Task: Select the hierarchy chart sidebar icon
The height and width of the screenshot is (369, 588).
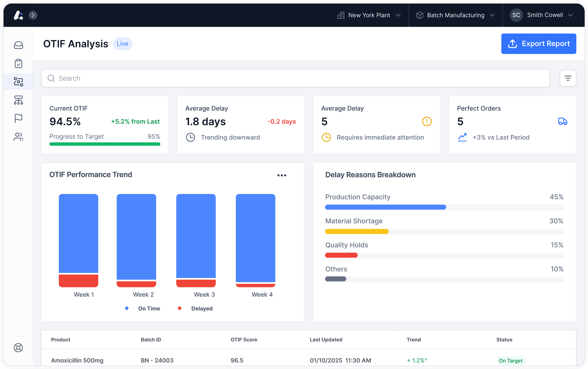Action: 18,100
